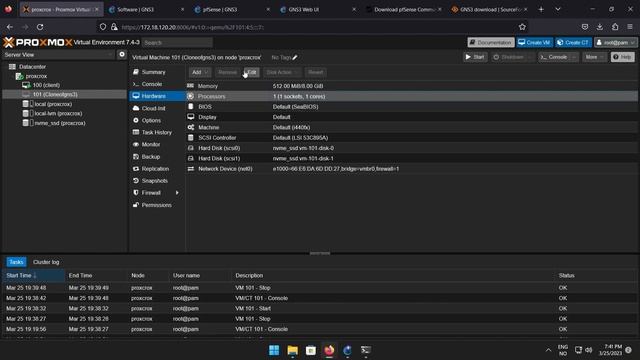This screenshot has width=640, height=360.
Task: Click the Help button
Action: point(623,57)
